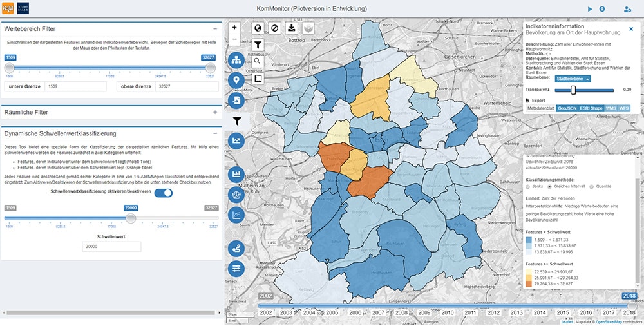Click the timeline handle at 2018
Viewport: 644px width, 326px height.
coord(632,306)
